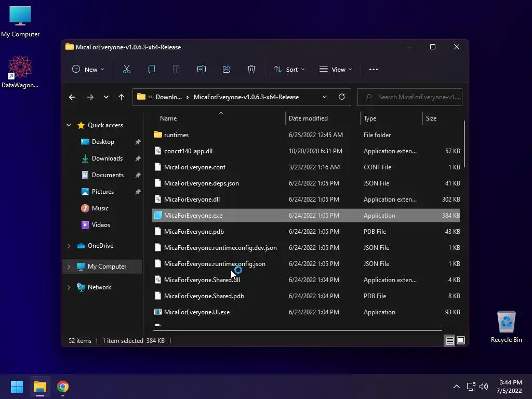Open the Sort options dropdown
This screenshot has height=399, width=532.
(289, 69)
